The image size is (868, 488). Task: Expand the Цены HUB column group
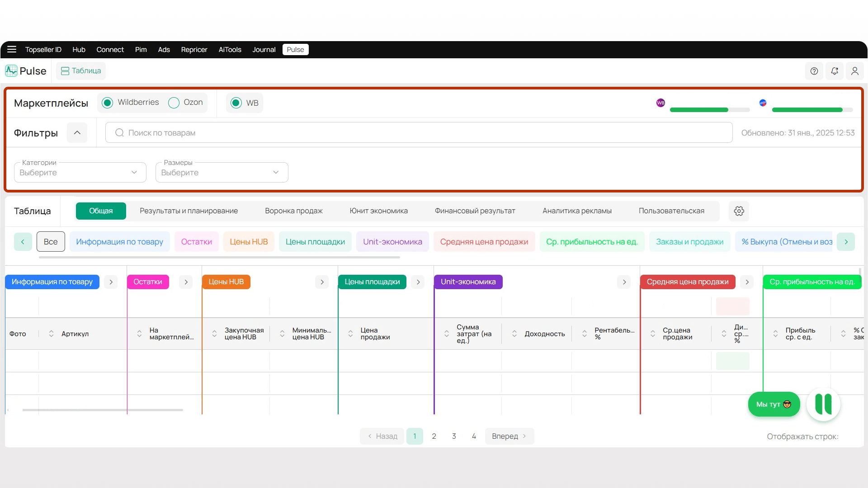click(x=322, y=282)
